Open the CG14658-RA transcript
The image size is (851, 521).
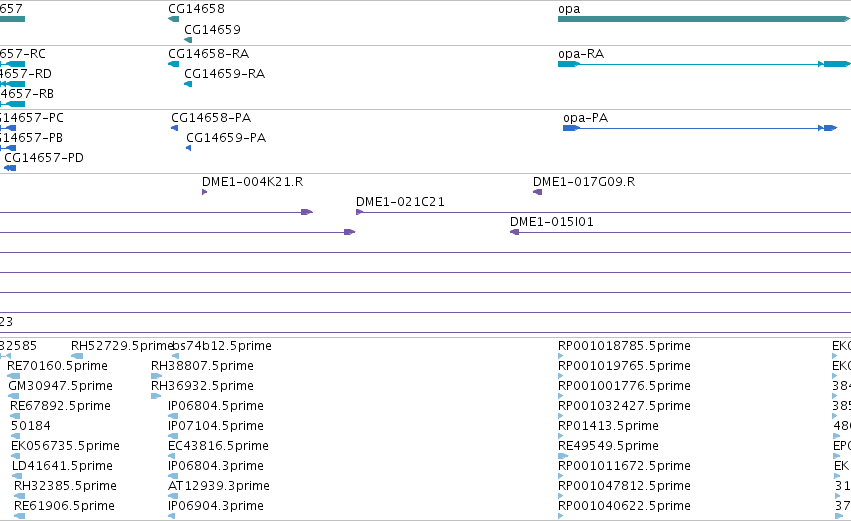coord(208,54)
